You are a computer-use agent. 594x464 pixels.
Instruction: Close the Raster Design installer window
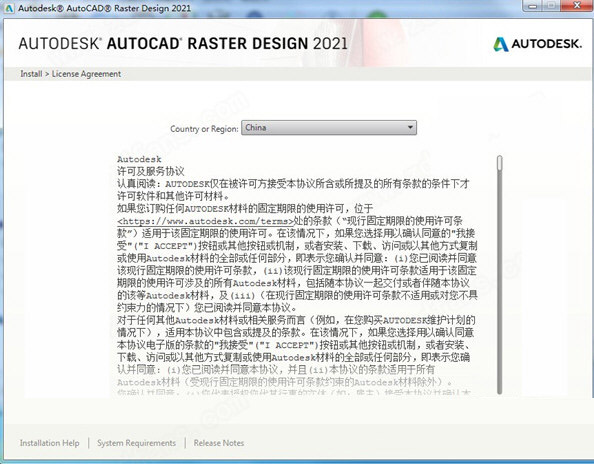(577, 6)
